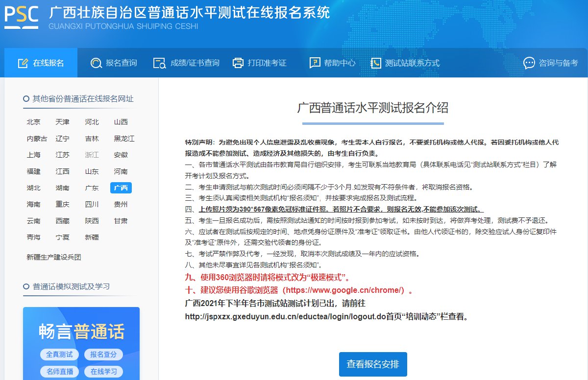This screenshot has height=380, width=588.
Task: Click the 成绩/证书查询 search icon
Action: tap(160, 63)
